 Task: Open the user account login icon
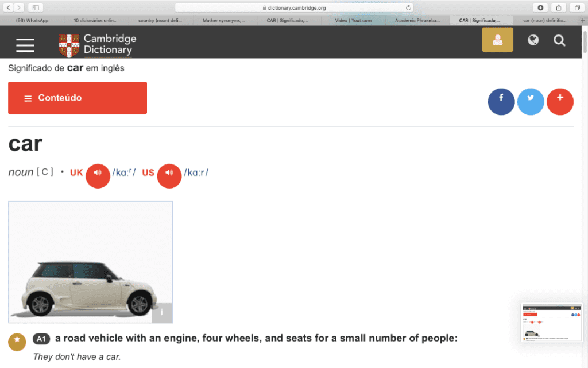[x=497, y=40]
